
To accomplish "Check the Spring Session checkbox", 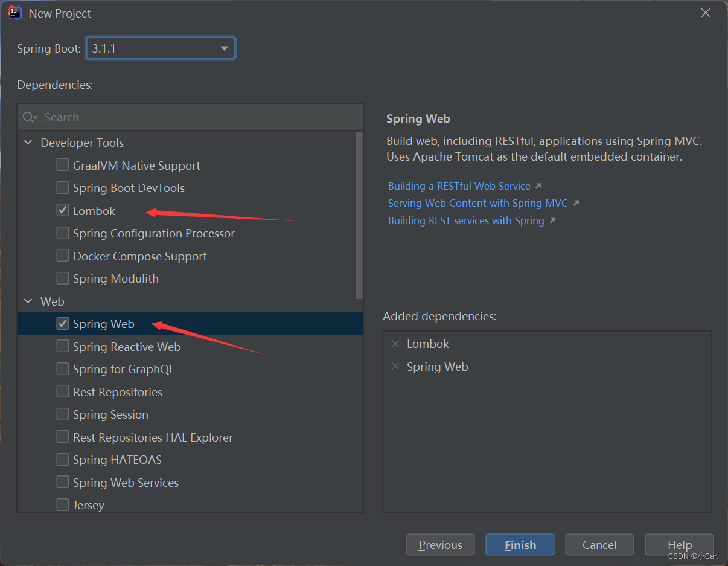I will 63,414.
